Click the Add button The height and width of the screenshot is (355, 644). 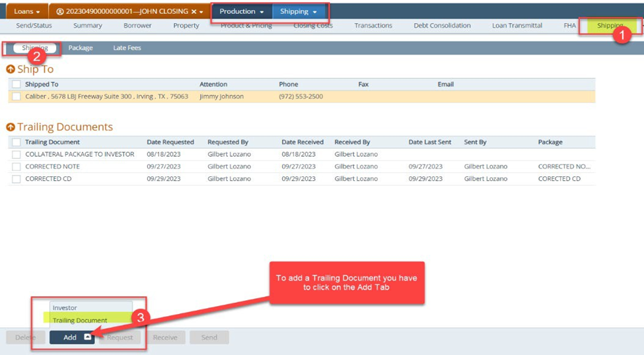coord(72,337)
